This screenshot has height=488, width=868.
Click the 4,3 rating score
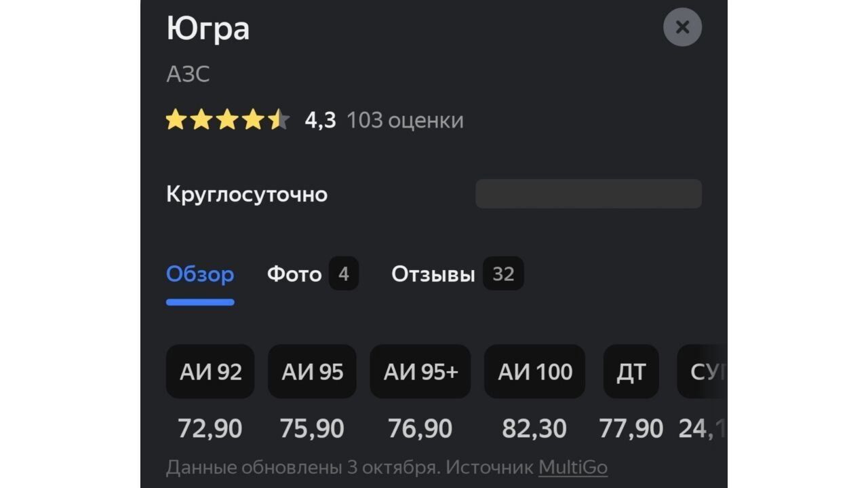point(320,121)
